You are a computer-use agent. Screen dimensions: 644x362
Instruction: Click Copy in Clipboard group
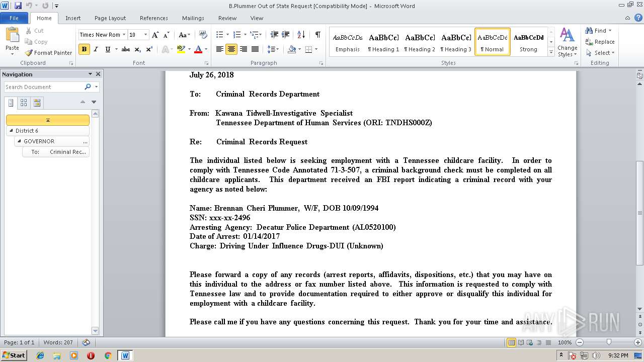click(36, 42)
